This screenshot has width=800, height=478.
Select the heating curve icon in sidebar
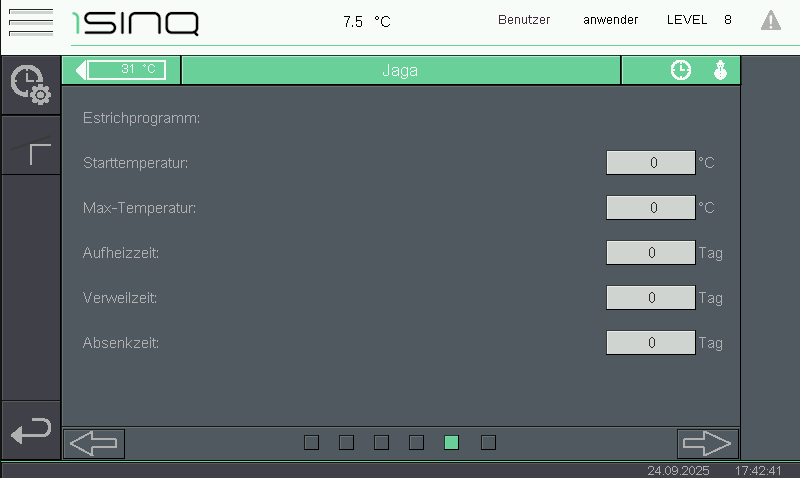pos(30,147)
